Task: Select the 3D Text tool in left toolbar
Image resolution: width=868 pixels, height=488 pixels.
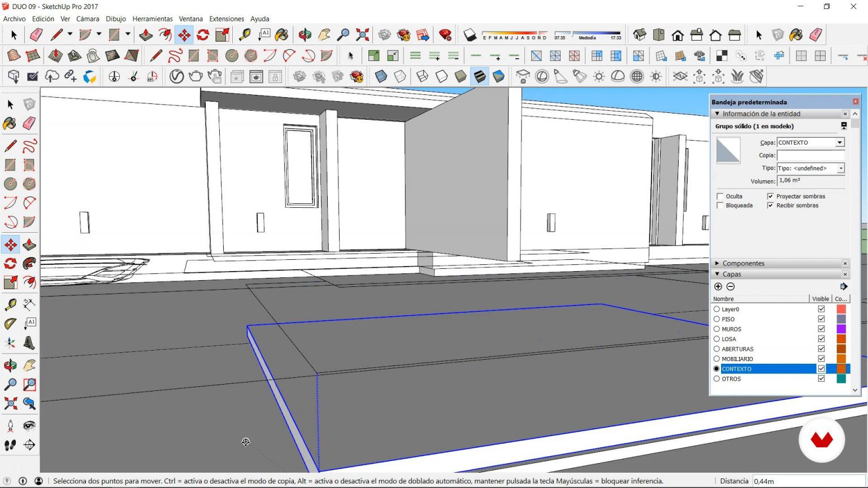Action: 29,343
